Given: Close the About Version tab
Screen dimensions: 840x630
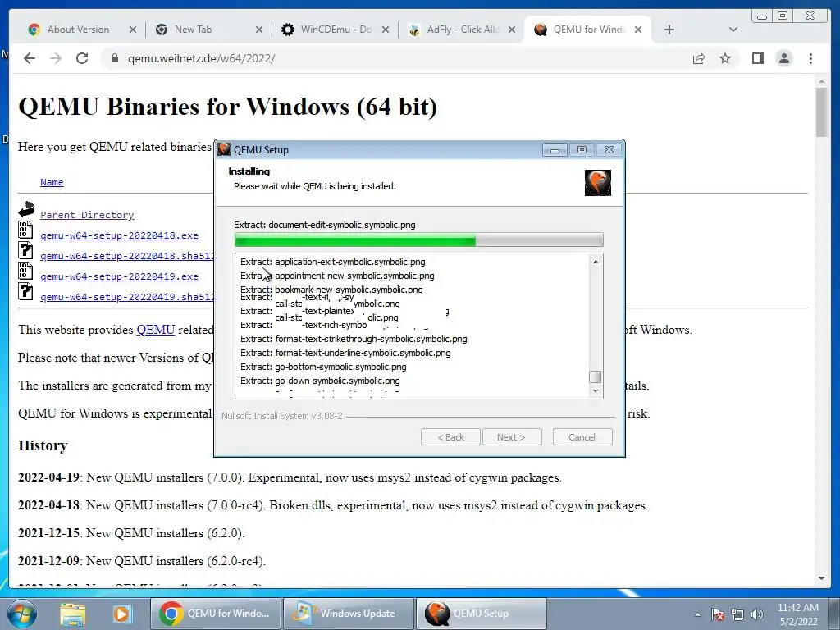Looking at the screenshot, I should click(132, 30).
